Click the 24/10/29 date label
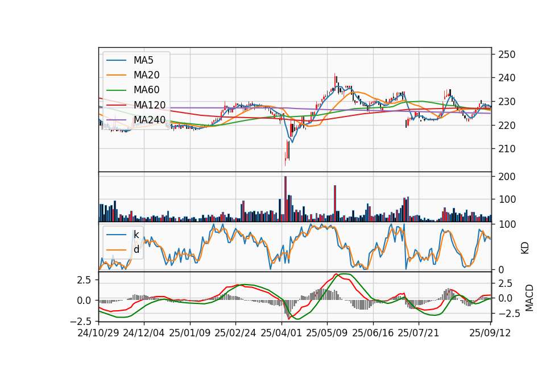 coord(98,333)
